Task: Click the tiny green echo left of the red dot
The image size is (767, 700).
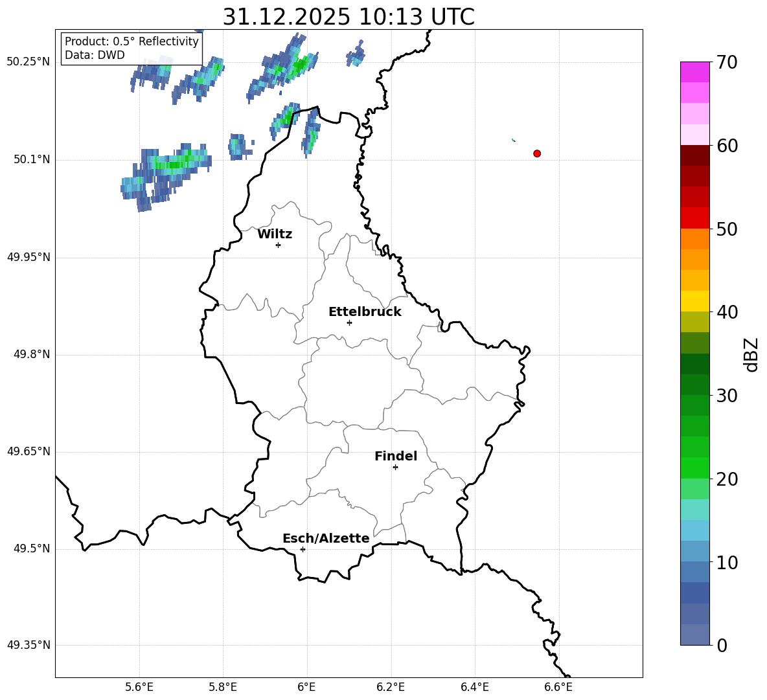Action: click(x=514, y=141)
